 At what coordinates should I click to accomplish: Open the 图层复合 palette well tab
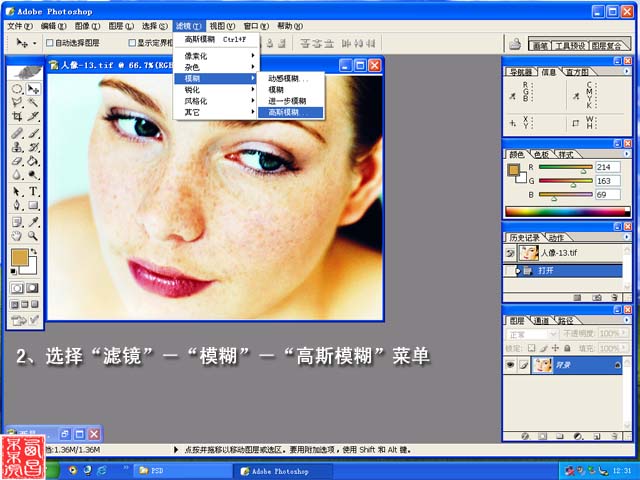click(x=607, y=46)
